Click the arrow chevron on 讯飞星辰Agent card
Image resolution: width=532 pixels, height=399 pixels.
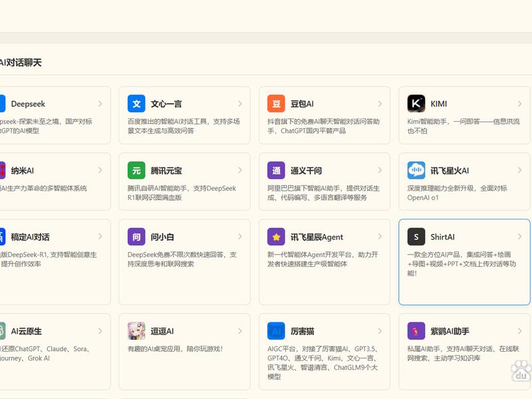(380, 237)
